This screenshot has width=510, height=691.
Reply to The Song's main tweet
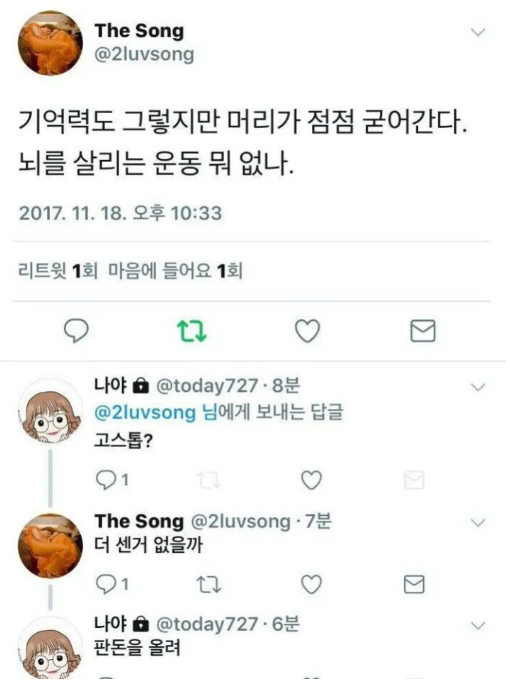point(76,331)
